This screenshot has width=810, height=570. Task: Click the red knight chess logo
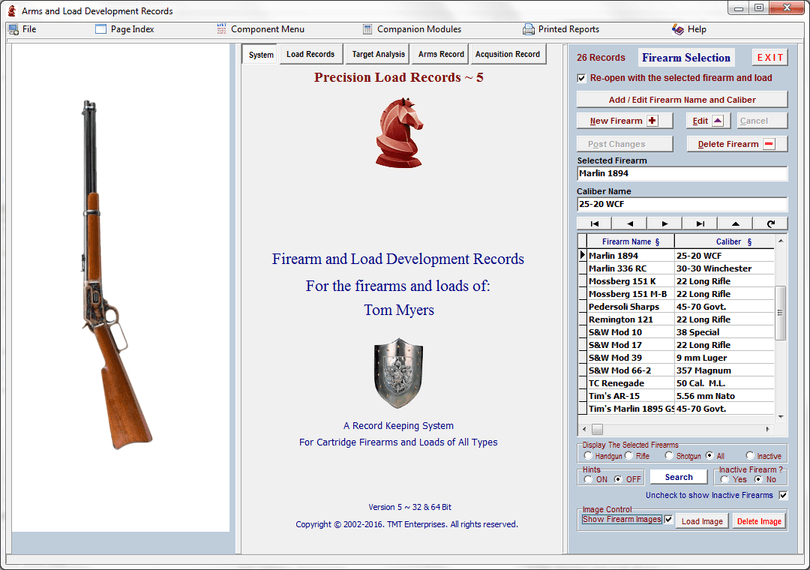398,132
